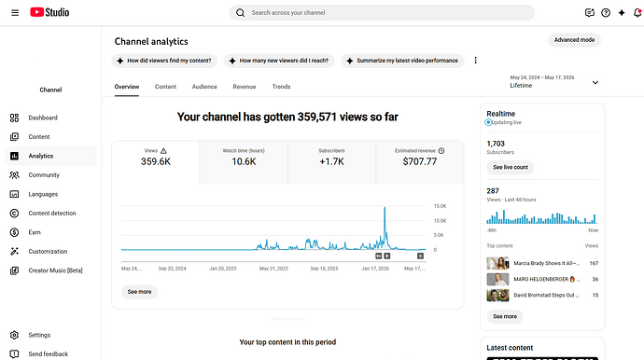Click the Advanced mode button
This screenshot has width=644, height=360.
point(574,40)
